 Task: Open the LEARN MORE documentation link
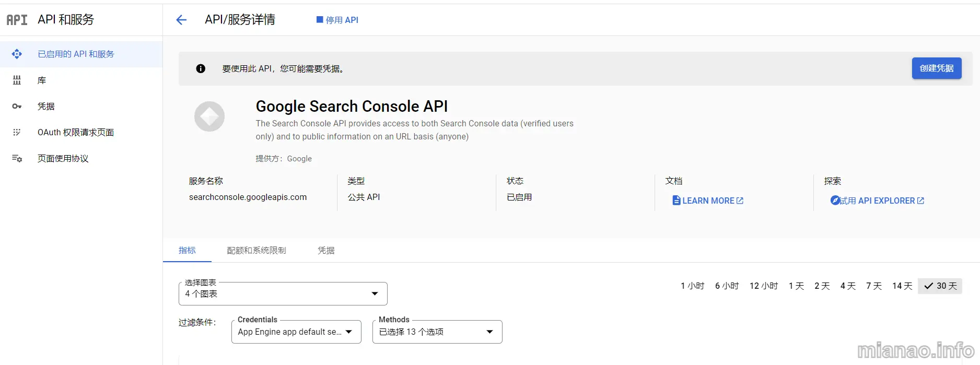pos(708,201)
